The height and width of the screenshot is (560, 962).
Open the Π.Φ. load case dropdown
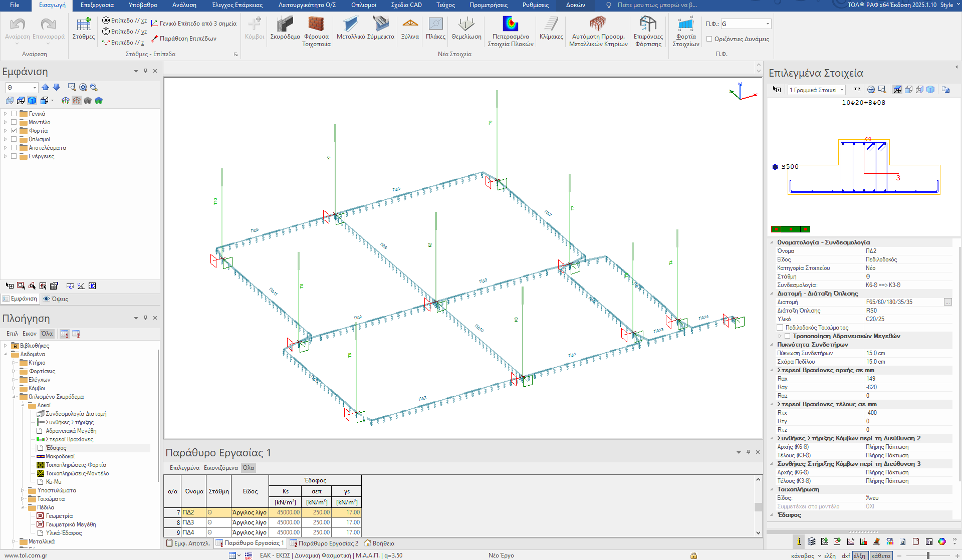pos(768,24)
